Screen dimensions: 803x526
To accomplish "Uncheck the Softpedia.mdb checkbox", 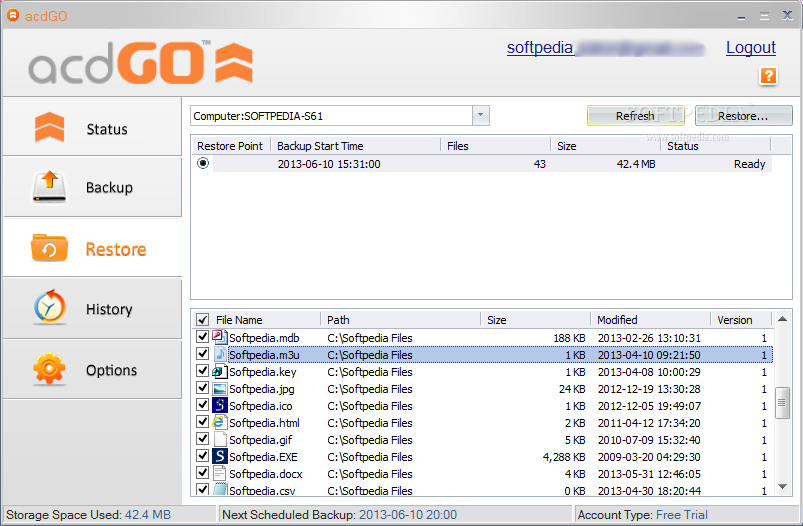I will click(x=202, y=337).
